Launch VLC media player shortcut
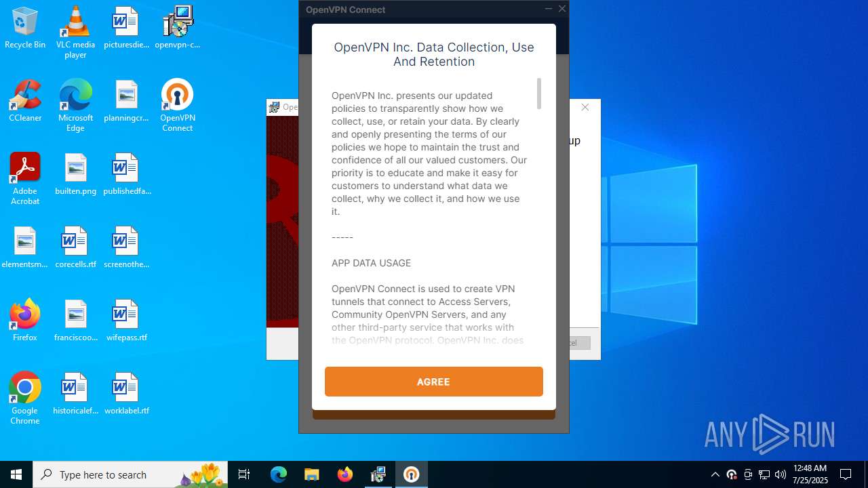The width and height of the screenshot is (868, 488). pos(75,32)
